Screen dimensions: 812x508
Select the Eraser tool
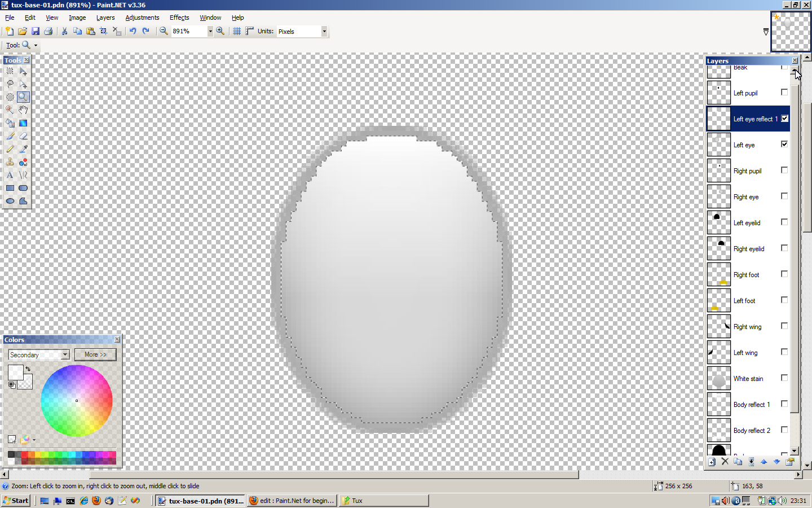click(x=23, y=136)
